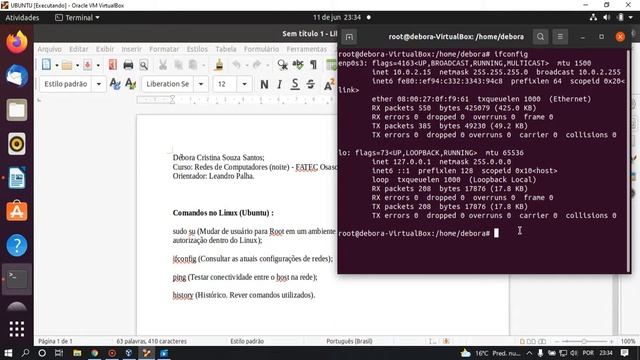Open the Formatar menu
This screenshot has width=640, height=360.
pos(164,49)
